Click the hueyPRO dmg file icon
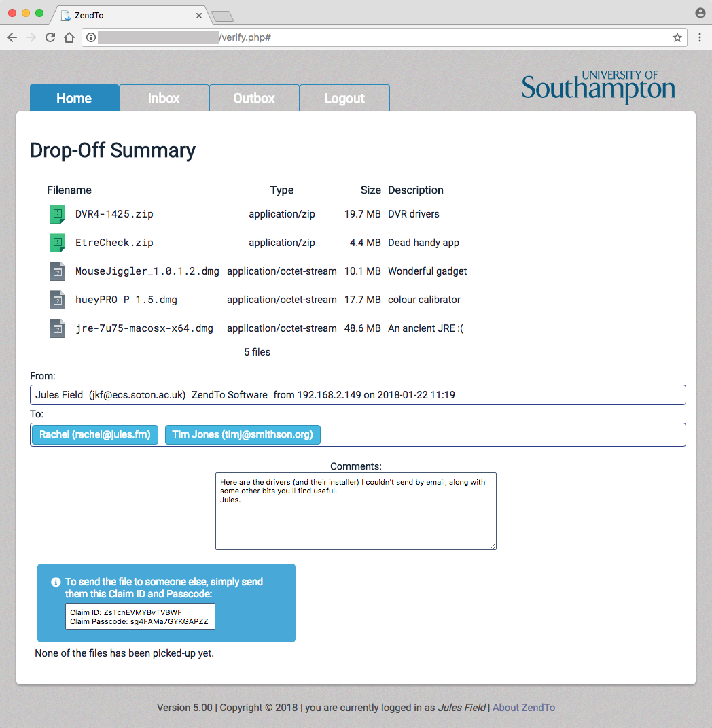 click(x=58, y=300)
